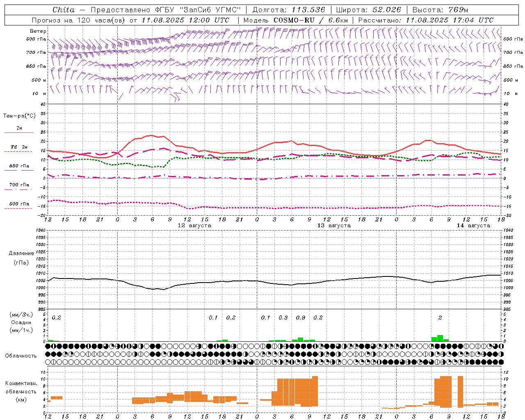Screen dimensions: 525x420
Task: Click the dash-dot line sample under '700 гПа' legend
Action: pos(18,189)
